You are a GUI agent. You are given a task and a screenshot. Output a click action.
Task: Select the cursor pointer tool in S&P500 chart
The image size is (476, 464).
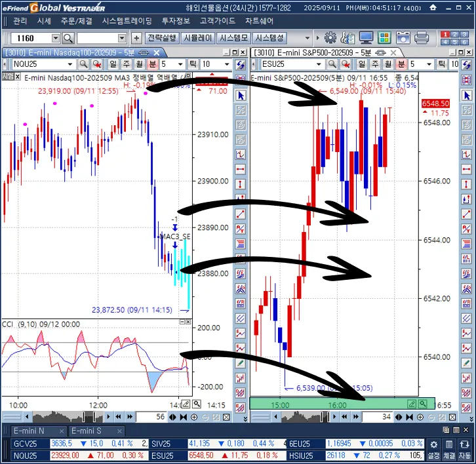467,96
